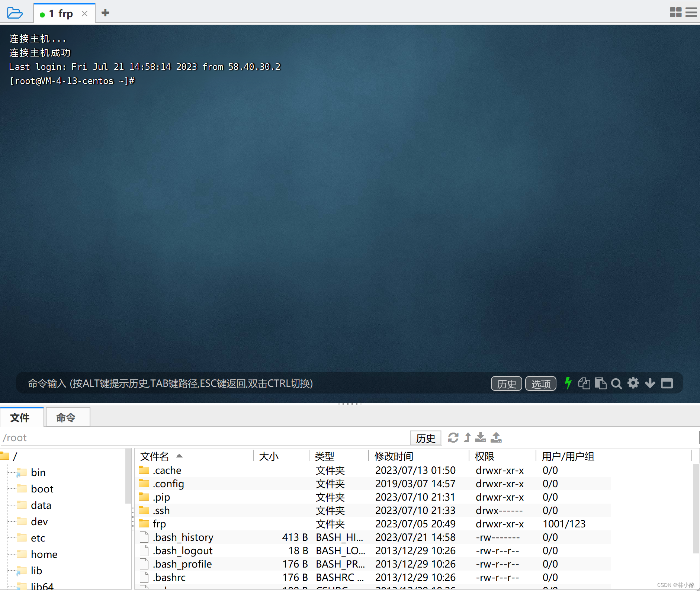Sort by 大小 size column
The height and width of the screenshot is (591, 700).
[281, 456]
